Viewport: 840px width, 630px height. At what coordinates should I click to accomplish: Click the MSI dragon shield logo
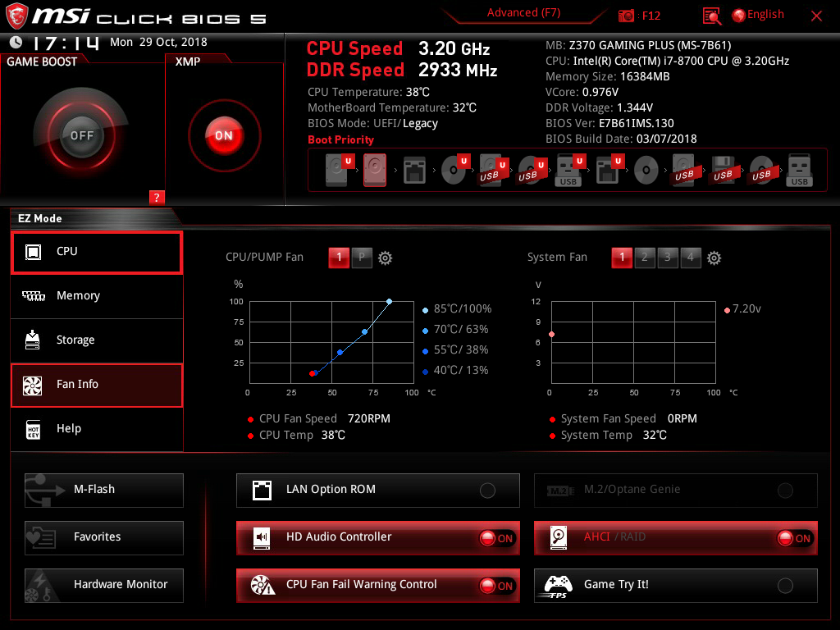coord(16,16)
